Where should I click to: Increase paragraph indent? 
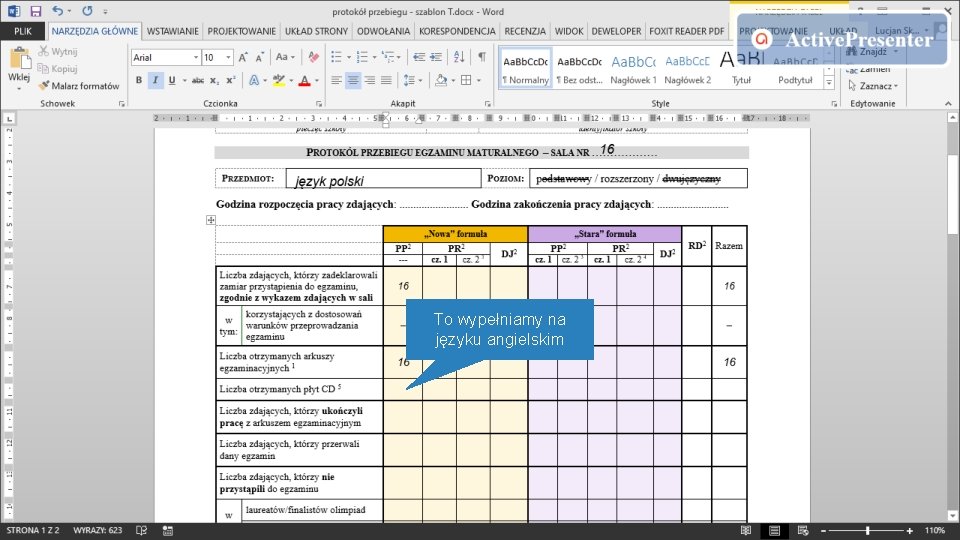tap(436, 57)
